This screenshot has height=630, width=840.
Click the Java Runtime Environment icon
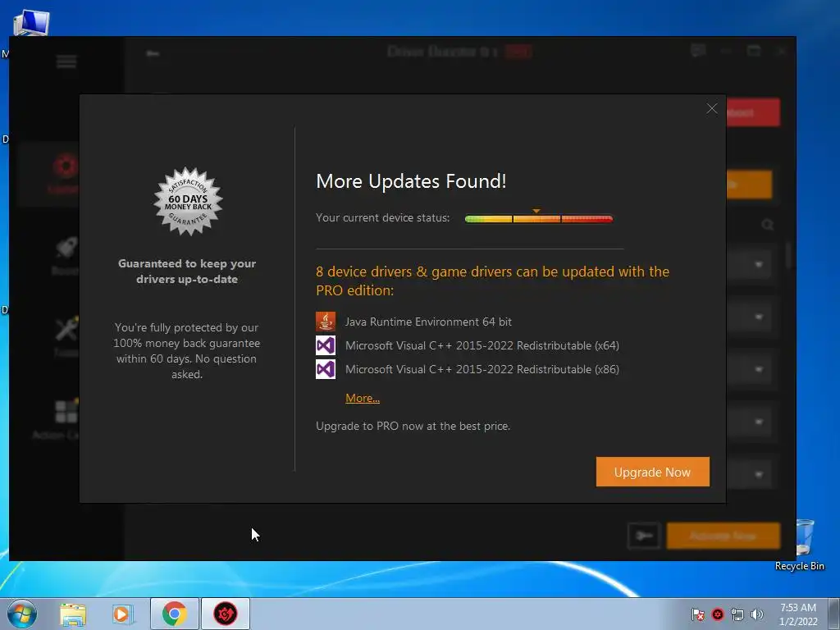coord(325,322)
